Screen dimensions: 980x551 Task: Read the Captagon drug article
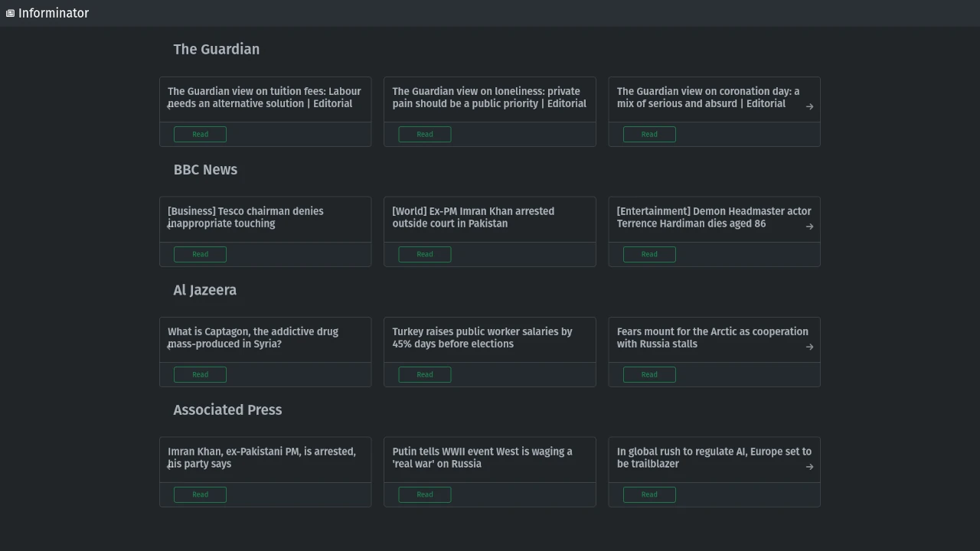(x=200, y=374)
